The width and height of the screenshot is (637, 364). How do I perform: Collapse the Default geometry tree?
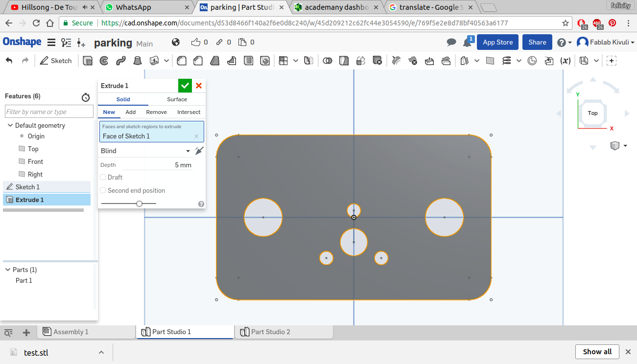click(x=10, y=125)
